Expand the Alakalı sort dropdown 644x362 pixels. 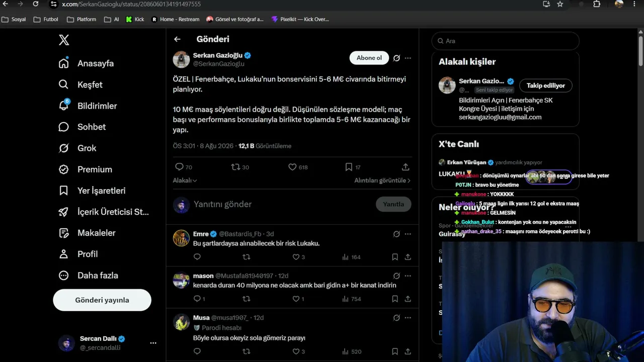point(185,180)
